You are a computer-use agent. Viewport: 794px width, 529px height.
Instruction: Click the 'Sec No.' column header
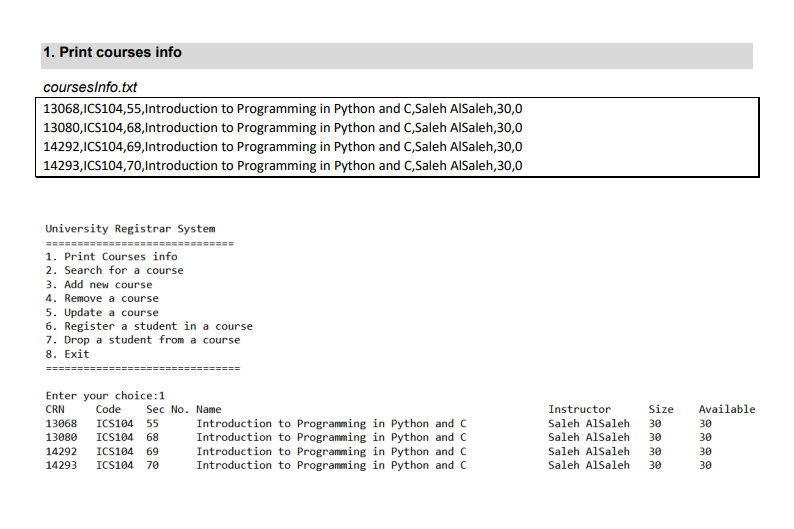click(x=168, y=409)
